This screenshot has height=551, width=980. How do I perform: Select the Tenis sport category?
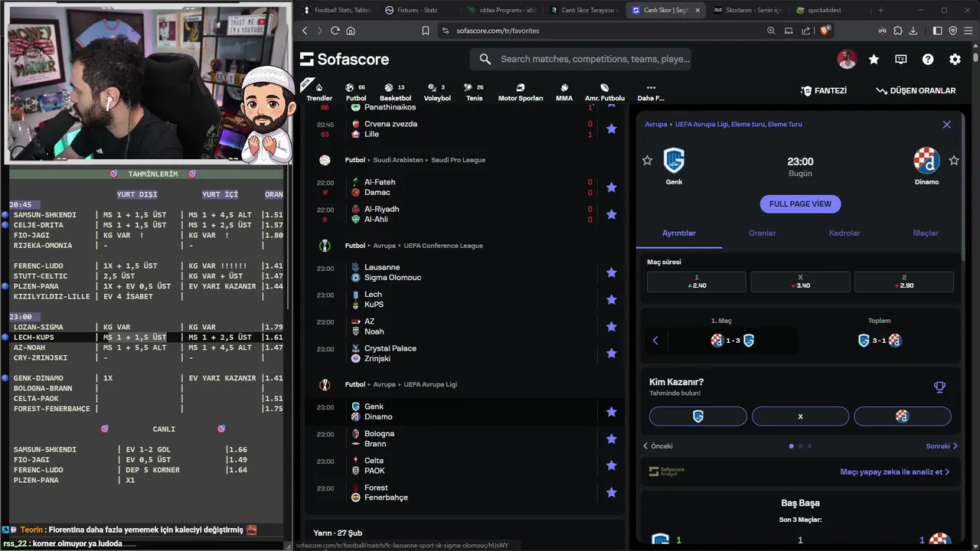(475, 92)
